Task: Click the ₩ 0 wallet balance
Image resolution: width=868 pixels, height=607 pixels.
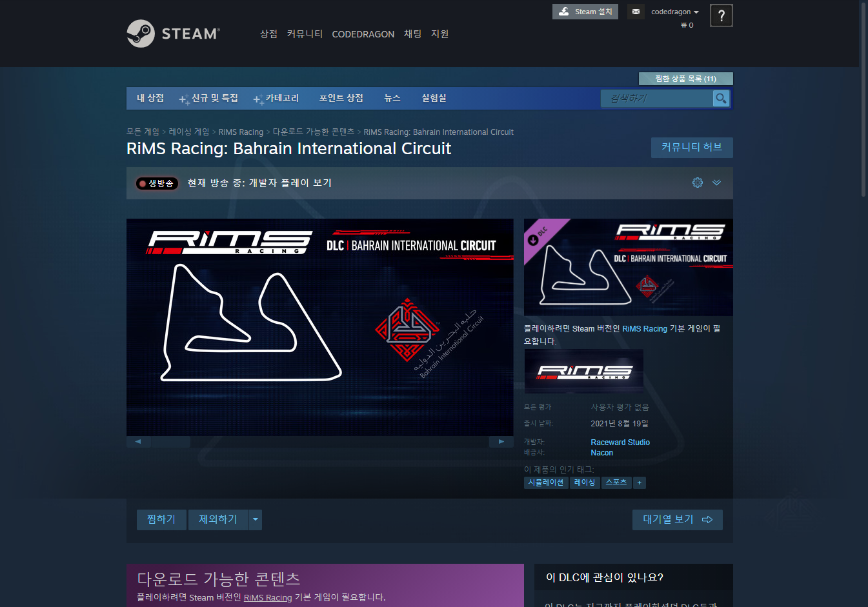Action: click(687, 25)
